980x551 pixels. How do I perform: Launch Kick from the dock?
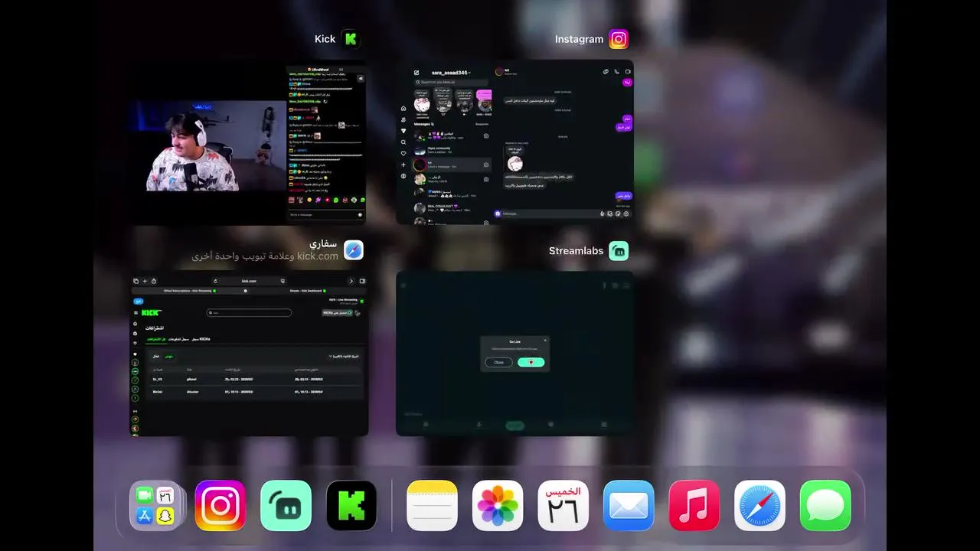pos(351,506)
